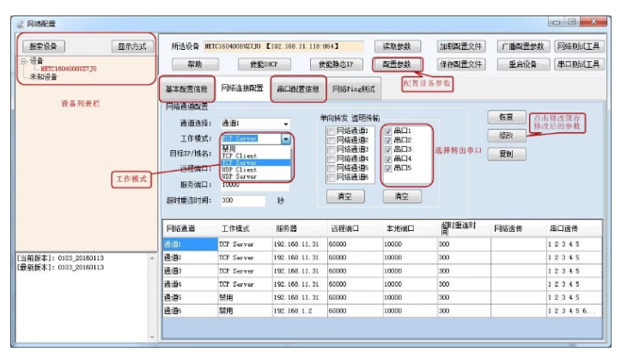Enable the 网络通道1 checkbox
This screenshot has height=364, width=633.
pos(332,130)
